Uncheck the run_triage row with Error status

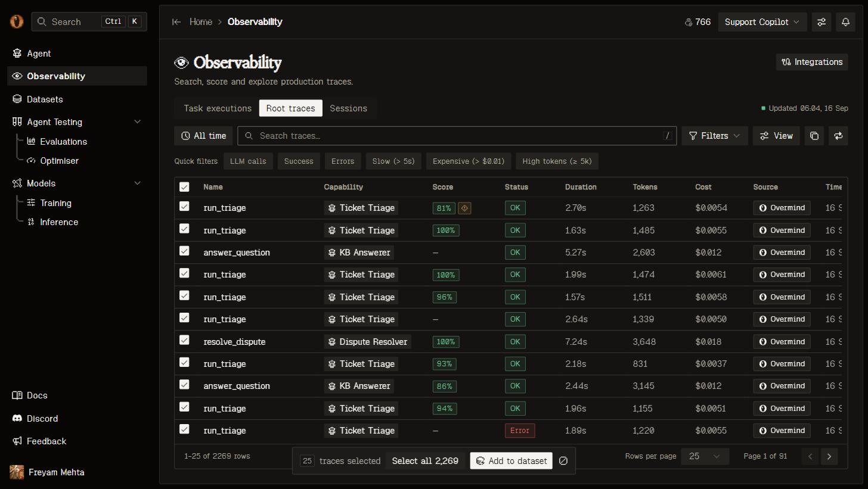click(184, 429)
